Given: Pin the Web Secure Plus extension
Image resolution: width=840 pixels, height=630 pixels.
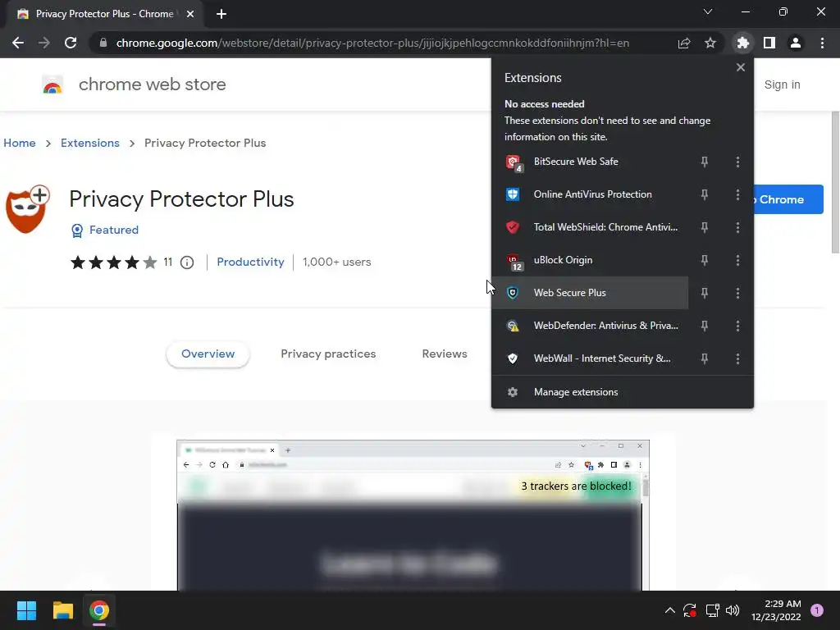Looking at the screenshot, I should point(705,293).
